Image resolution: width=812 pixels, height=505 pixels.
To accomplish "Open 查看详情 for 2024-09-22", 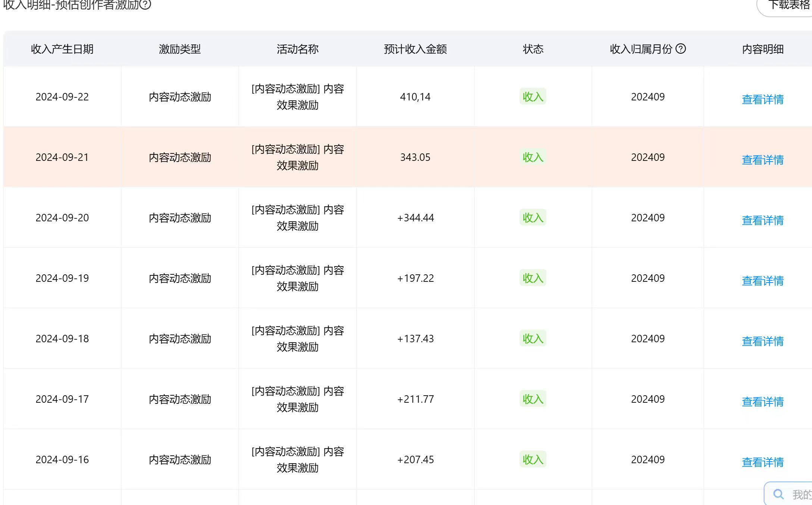I will [x=762, y=99].
